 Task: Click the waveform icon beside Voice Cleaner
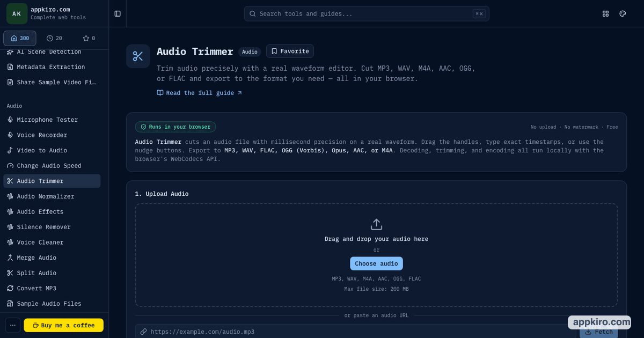coord(10,242)
